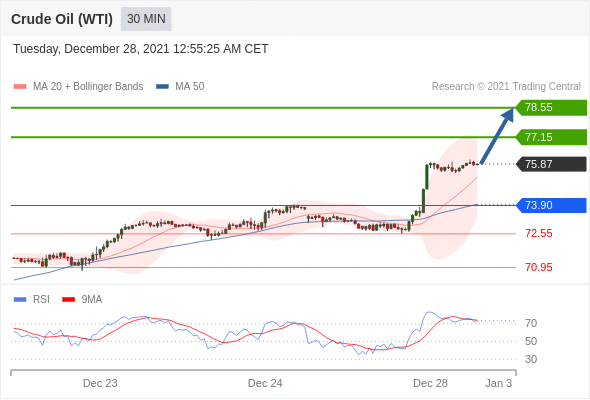
Task: Click the 70.95 red support label
Action: point(538,267)
